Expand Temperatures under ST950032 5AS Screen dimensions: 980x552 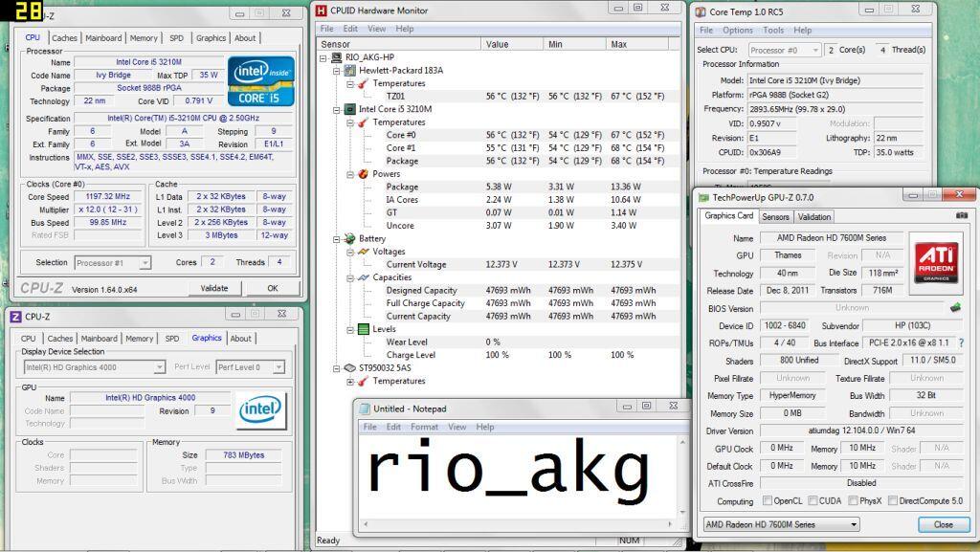pyautogui.click(x=350, y=381)
